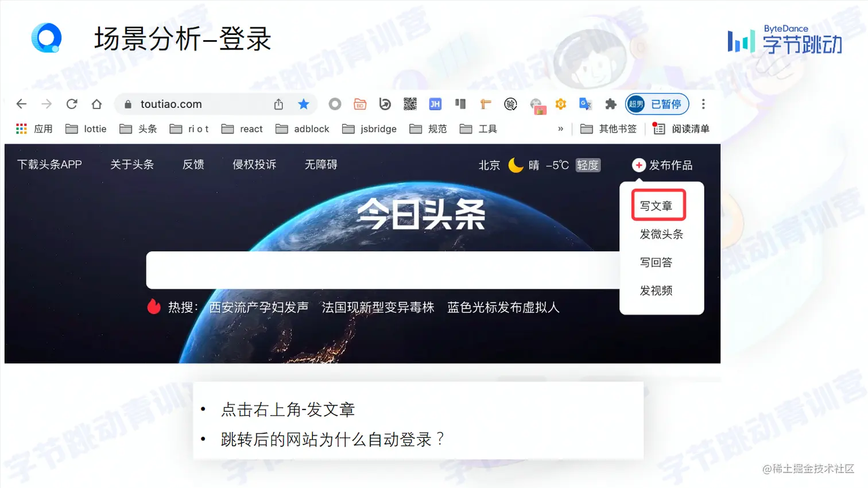
Task: Click the 轻度 air quality badge
Action: tap(588, 165)
